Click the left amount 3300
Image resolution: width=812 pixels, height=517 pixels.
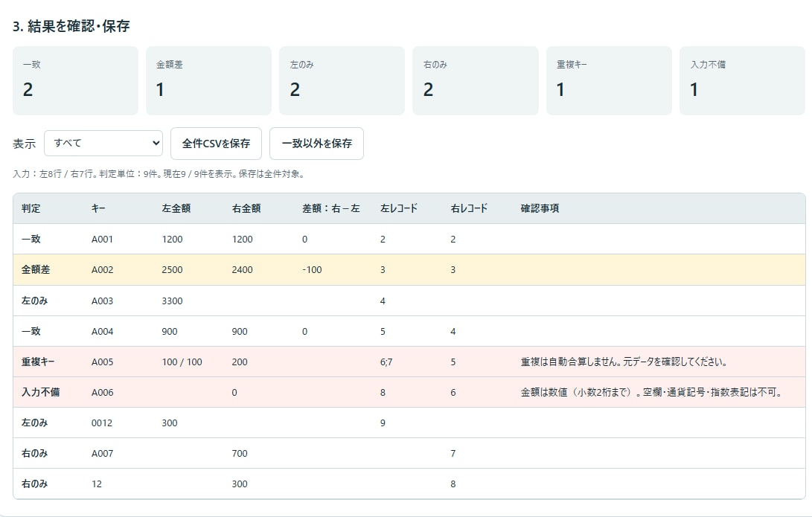point(172,301)
